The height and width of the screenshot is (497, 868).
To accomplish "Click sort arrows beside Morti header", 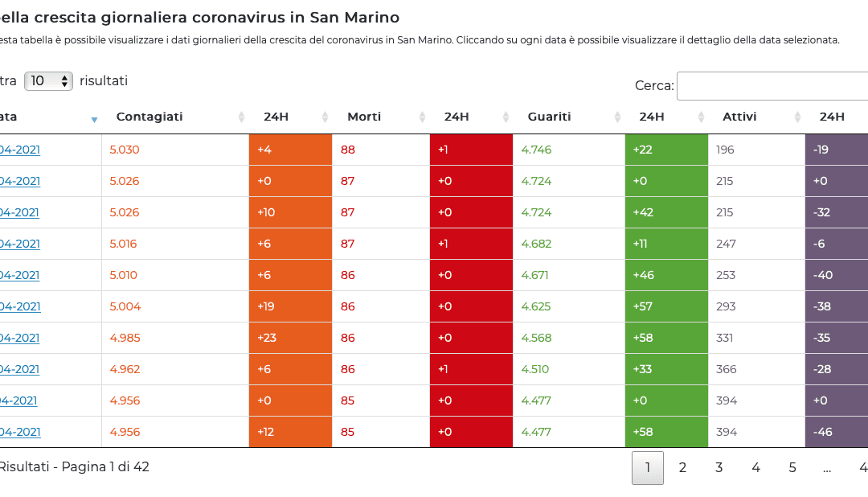I will tap(422, 117).
